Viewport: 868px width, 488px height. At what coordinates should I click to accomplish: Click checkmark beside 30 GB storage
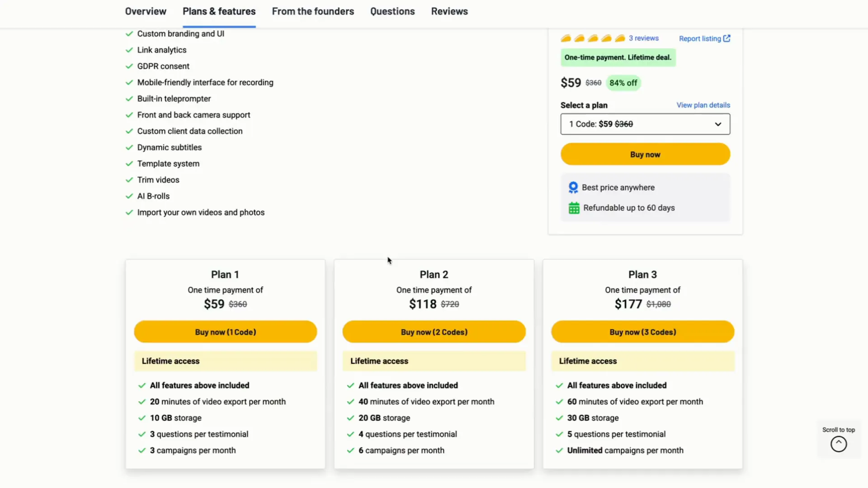tap(559, 418)
